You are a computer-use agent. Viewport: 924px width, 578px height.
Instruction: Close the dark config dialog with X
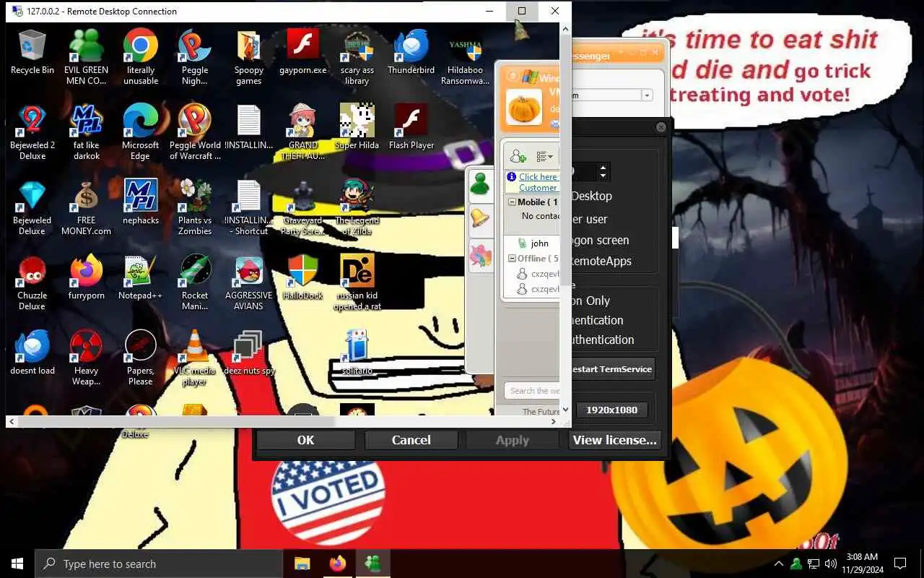tap(661, 127)
